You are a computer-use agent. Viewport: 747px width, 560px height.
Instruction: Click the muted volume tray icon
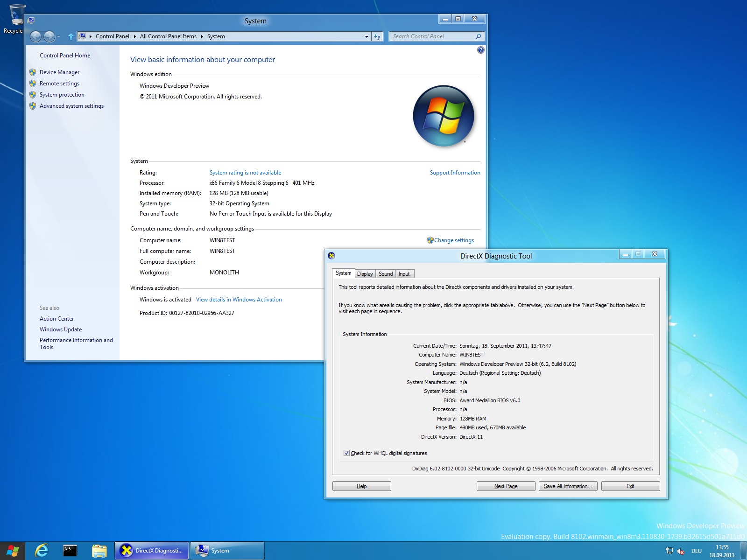681,551
